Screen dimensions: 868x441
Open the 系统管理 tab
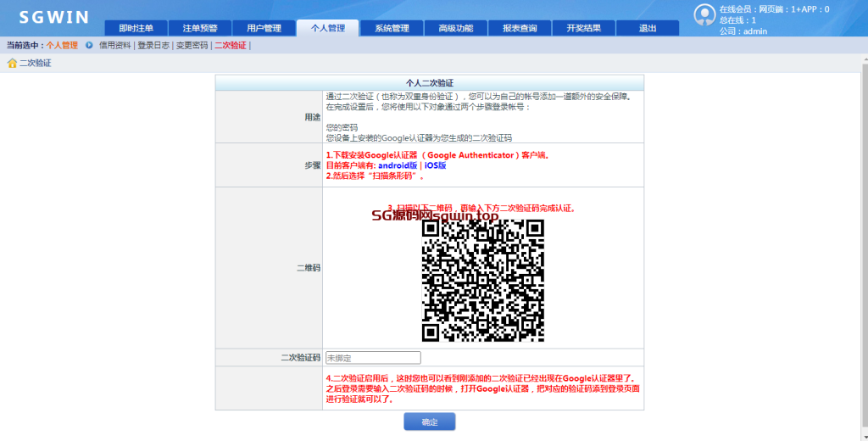392,28
